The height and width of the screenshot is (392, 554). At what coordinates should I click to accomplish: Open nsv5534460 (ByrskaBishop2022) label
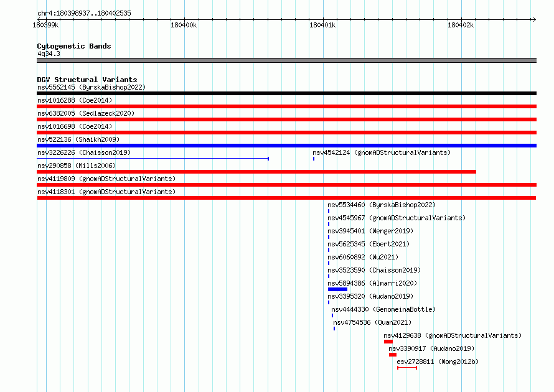(x=382, y=205)
